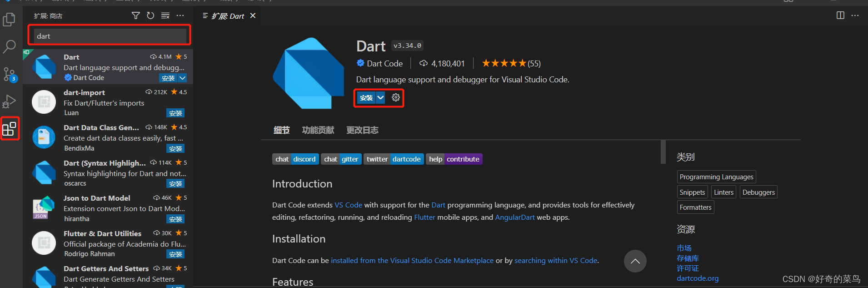Follow the AngularDart link
The image size is (868, 288).
click(515, 217)
